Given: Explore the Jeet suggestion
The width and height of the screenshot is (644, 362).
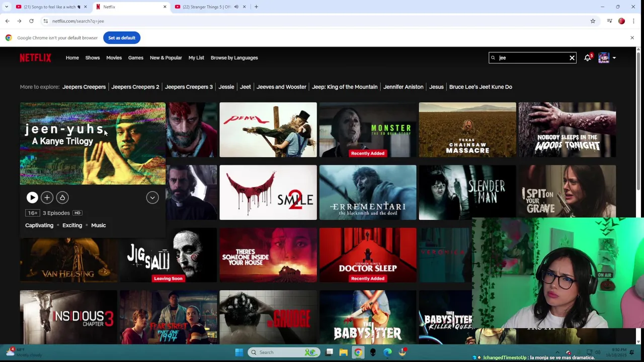Looking at the screenshot, I should [246, 87].
